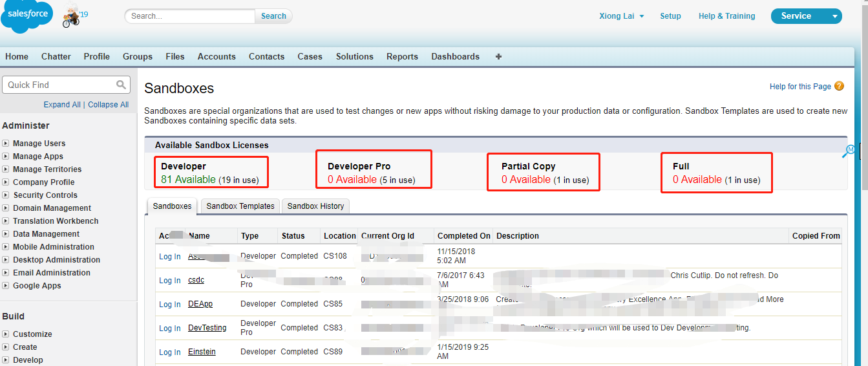The width and height of the screenshot is (868, 366).
Task: Add a tab with the plus icon
Action: (x=498, y=56)
